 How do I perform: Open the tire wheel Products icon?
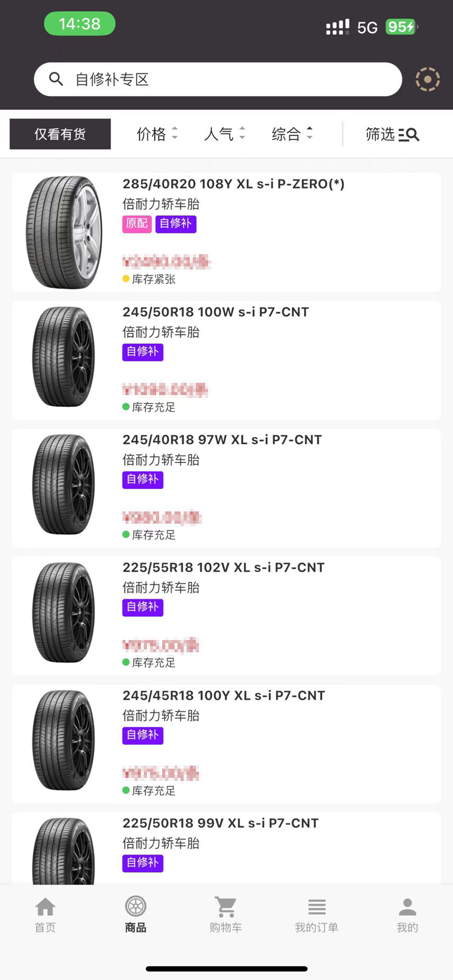coord(136,906)
